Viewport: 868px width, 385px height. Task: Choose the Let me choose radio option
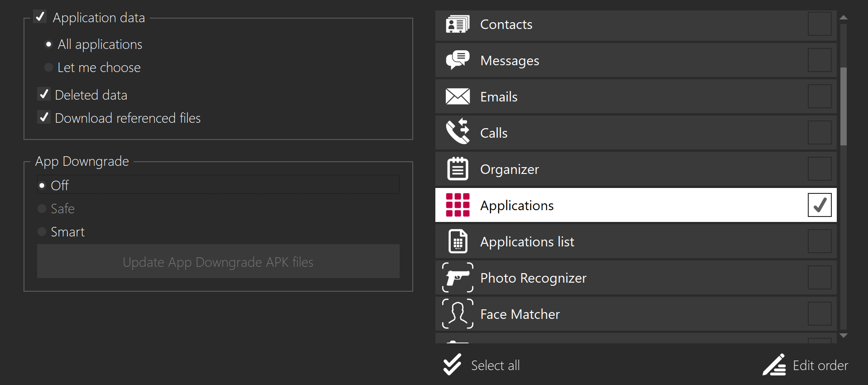click(49, 67)
